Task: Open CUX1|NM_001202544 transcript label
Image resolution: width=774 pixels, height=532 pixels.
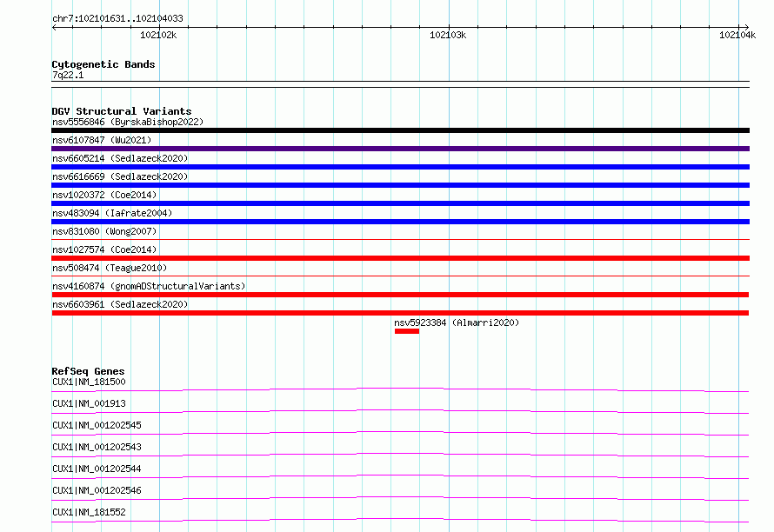Action: [x=97, y=469]
